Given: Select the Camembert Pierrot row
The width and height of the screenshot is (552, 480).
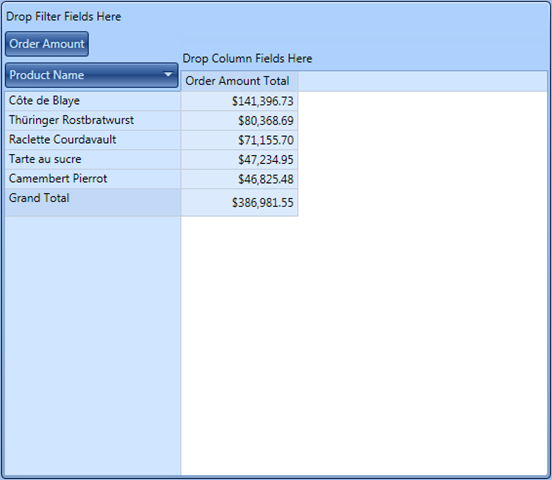Looking at the screenshot, I should tap(93, 179).
